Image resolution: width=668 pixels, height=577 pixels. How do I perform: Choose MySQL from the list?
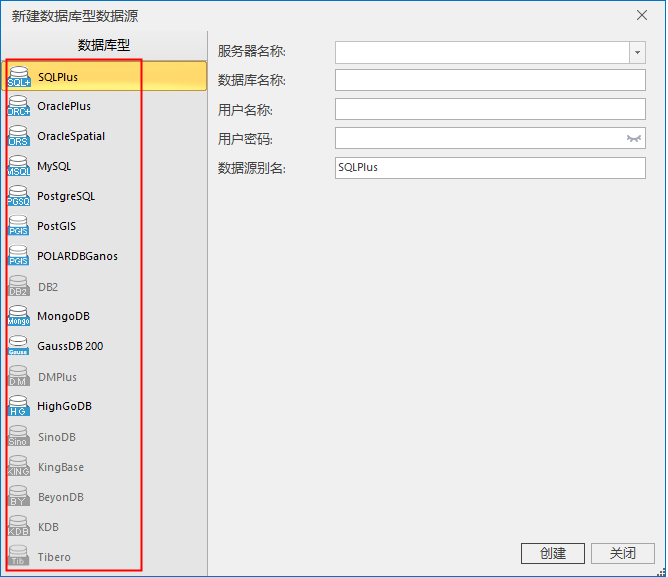click(54, 166)
